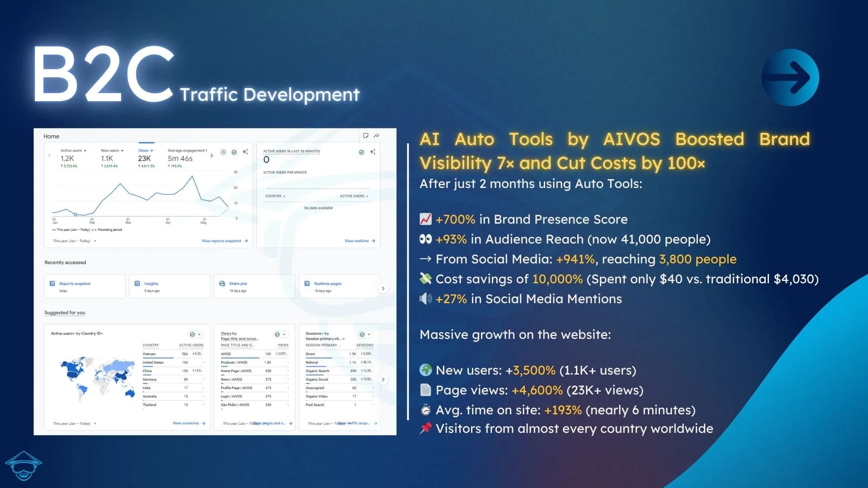This screenshot has height=488, width=868.
Task: Open the dropdown arrow on the Sessions card
Action: (x=369, y=334)
